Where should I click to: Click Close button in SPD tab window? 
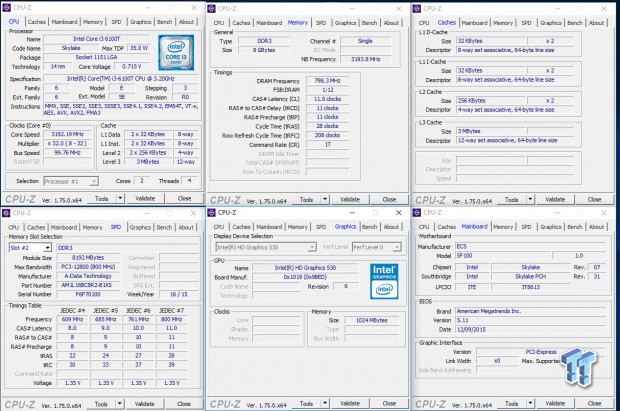[x=184, y=403]
